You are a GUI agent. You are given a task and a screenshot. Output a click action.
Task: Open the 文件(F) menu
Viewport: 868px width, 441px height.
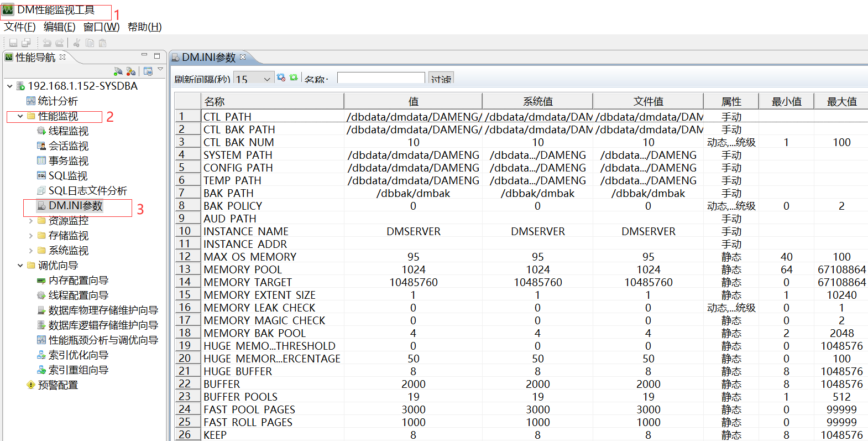pos(20,27)
